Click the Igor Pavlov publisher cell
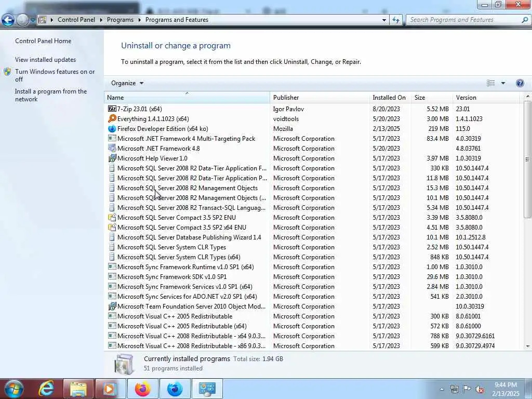Viewport: 532px width, 399px height. (x=288, y=109)
